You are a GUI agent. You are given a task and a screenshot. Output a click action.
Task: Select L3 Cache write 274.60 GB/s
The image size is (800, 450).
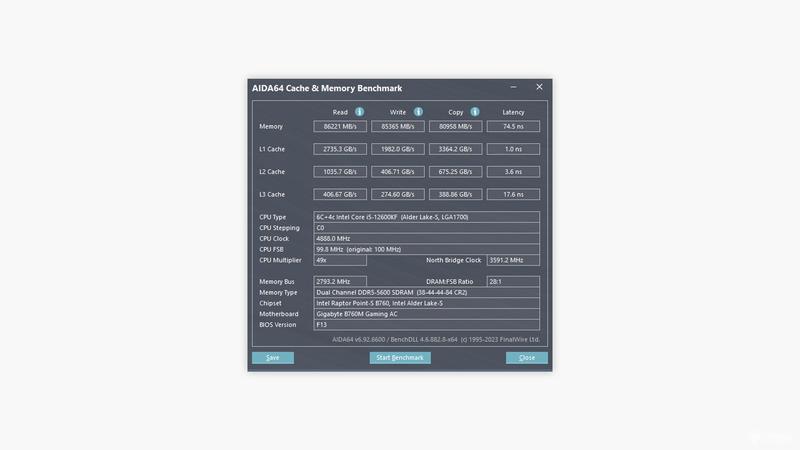397,194
